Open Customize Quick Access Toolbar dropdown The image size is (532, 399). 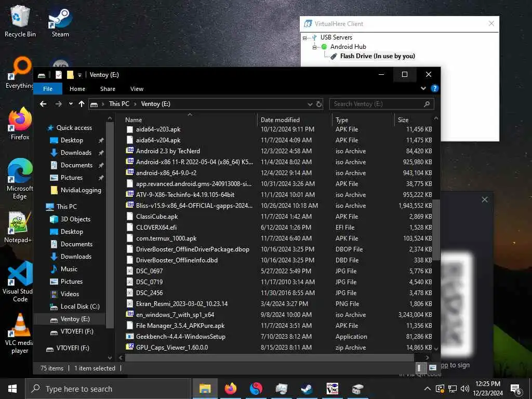coord(79,75)
